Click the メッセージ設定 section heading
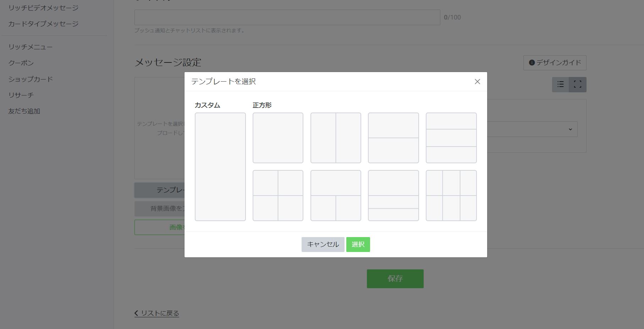Image resolution: width=644 pixels, height=329 pixels. tap(168, 62)
